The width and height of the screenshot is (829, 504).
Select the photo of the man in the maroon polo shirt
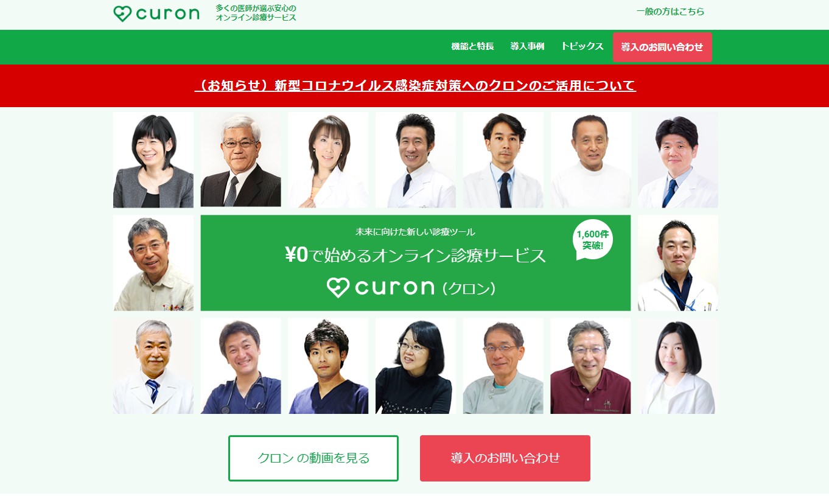590,366
